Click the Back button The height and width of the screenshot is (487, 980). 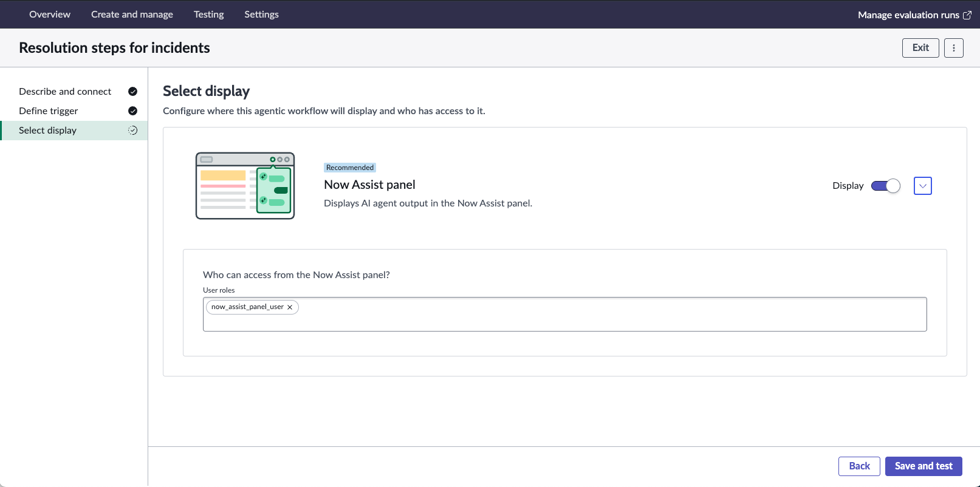[x=859, y=466]
